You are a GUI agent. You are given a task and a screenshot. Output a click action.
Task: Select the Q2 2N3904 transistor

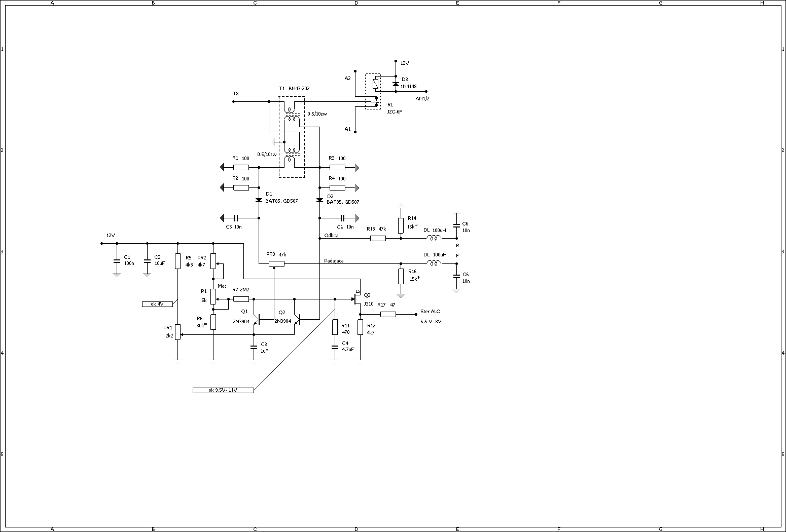coord(297,319)
